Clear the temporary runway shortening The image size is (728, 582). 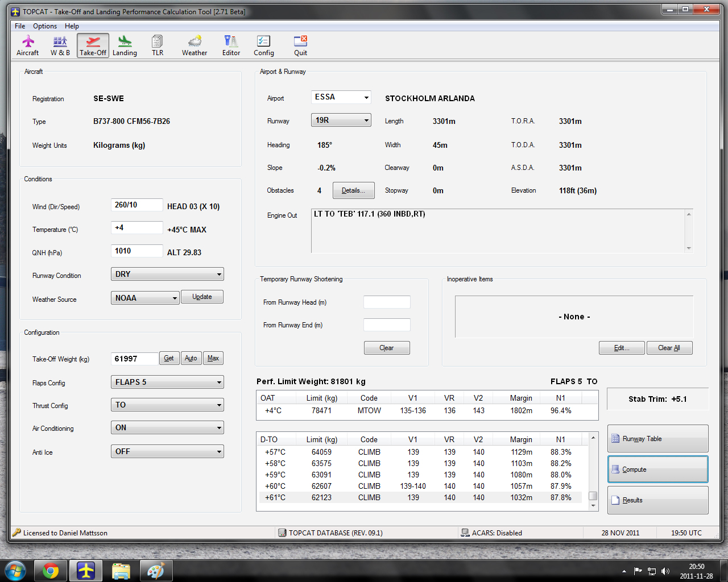pos(387,348)
